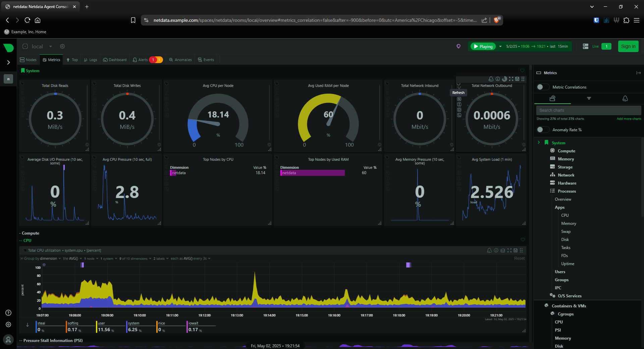Screen dimensions: 644x349
Task: Click save icon on Total Network Outbound chart
Action: coord(517,79)
